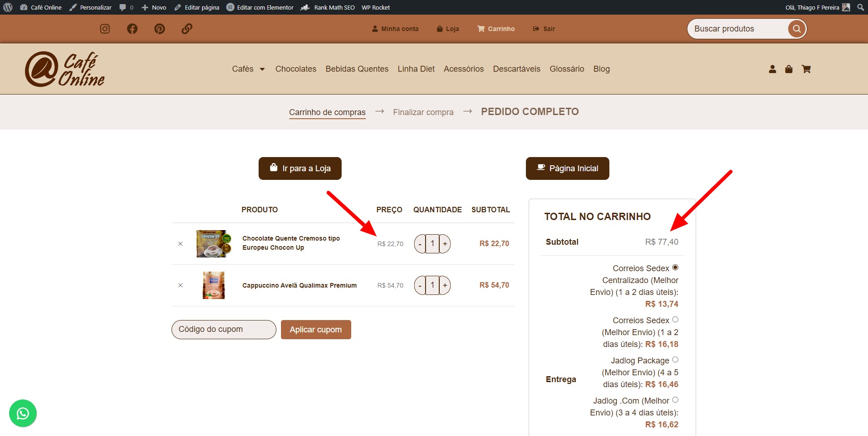Open the Loja link in top bar
Viewport: 868px width, 436px height.
click(x=448, y=29)
